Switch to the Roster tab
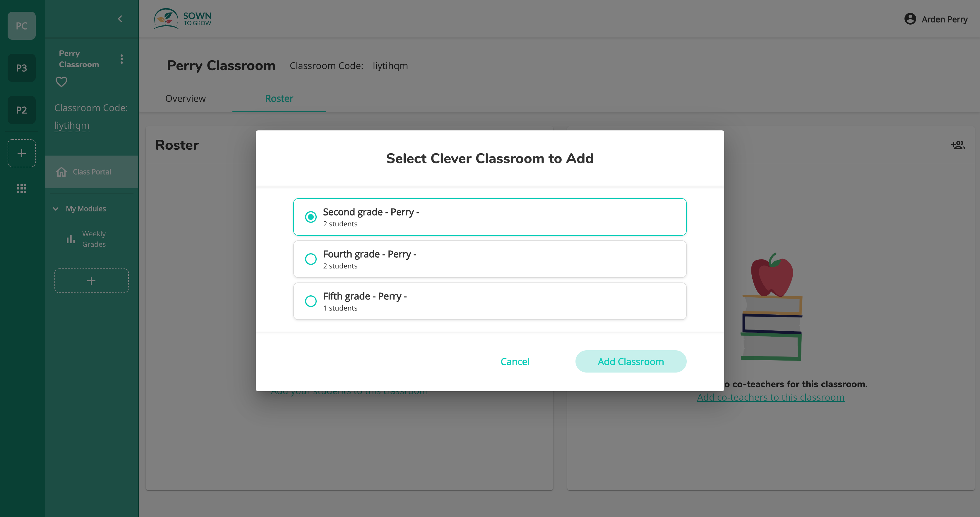The image size is (980, 517). click(279, 99)
